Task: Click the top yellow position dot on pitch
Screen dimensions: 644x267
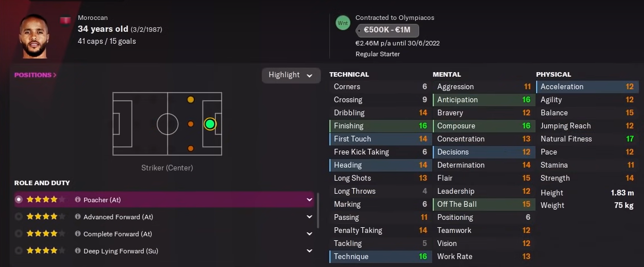Action: [191, 100]
